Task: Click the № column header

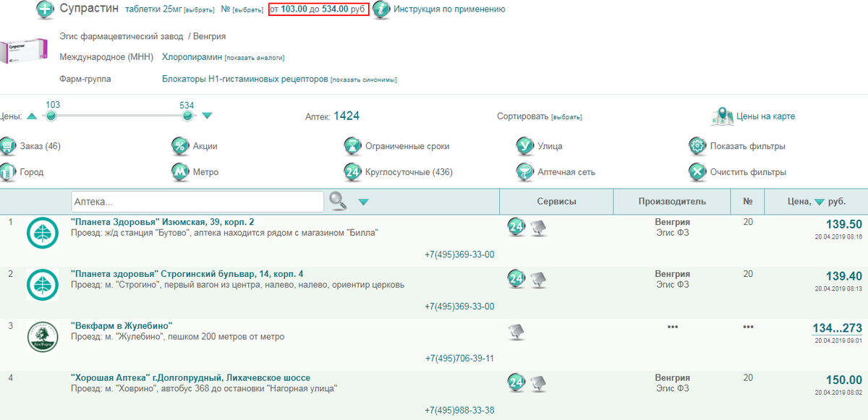Action: coord(748,202)
